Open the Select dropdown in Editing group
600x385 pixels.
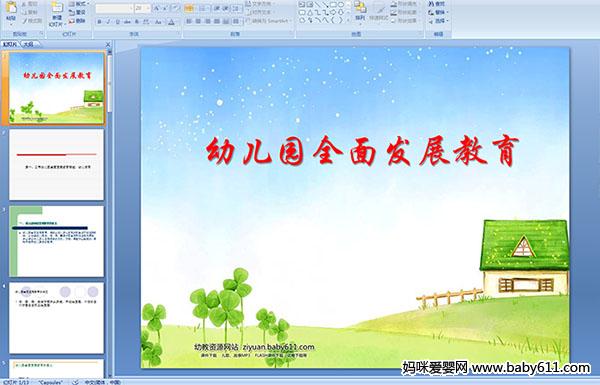(x=439, y=21)
